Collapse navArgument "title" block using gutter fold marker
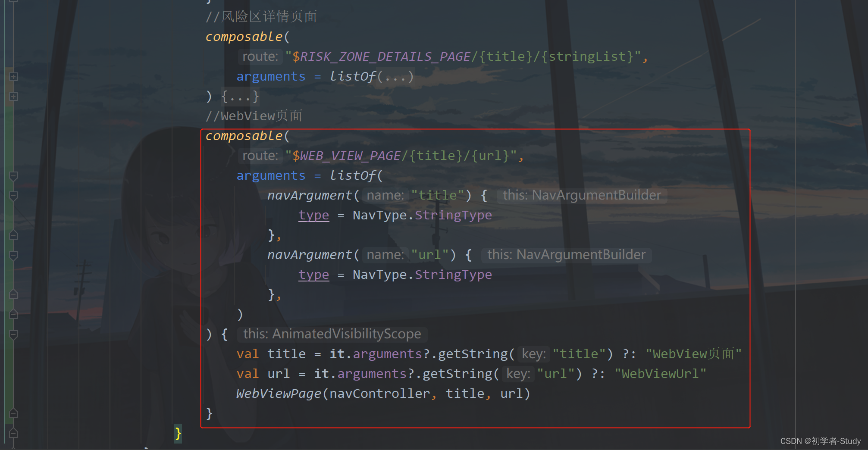Image resolution: width=868 pixels, height=450 pixels. (13, 196)
